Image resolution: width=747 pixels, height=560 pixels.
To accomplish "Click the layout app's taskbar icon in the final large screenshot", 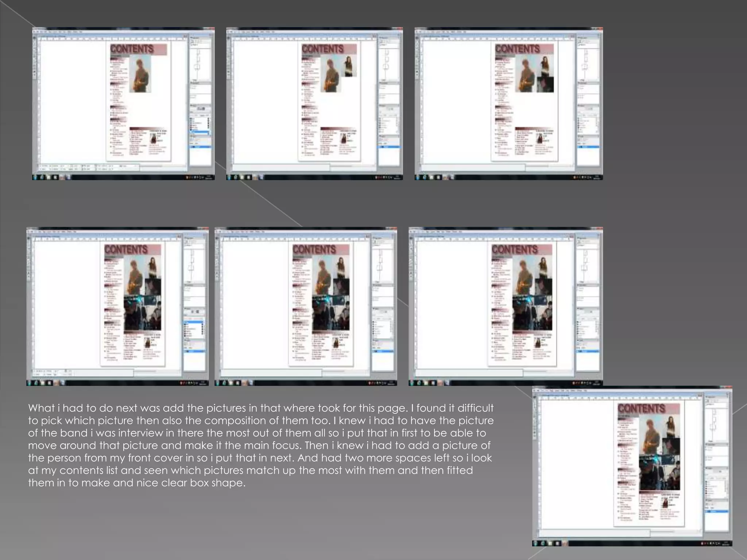I will coord(565,543).
